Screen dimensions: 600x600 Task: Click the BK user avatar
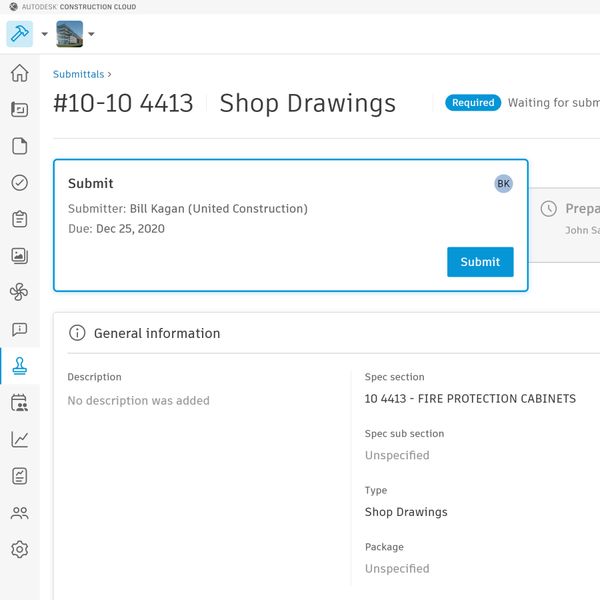point(504,184)
